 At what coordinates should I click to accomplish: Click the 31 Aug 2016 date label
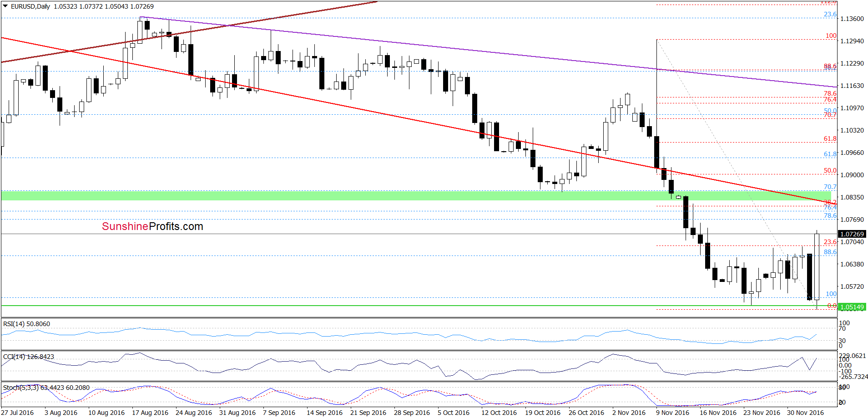point(237,413)
